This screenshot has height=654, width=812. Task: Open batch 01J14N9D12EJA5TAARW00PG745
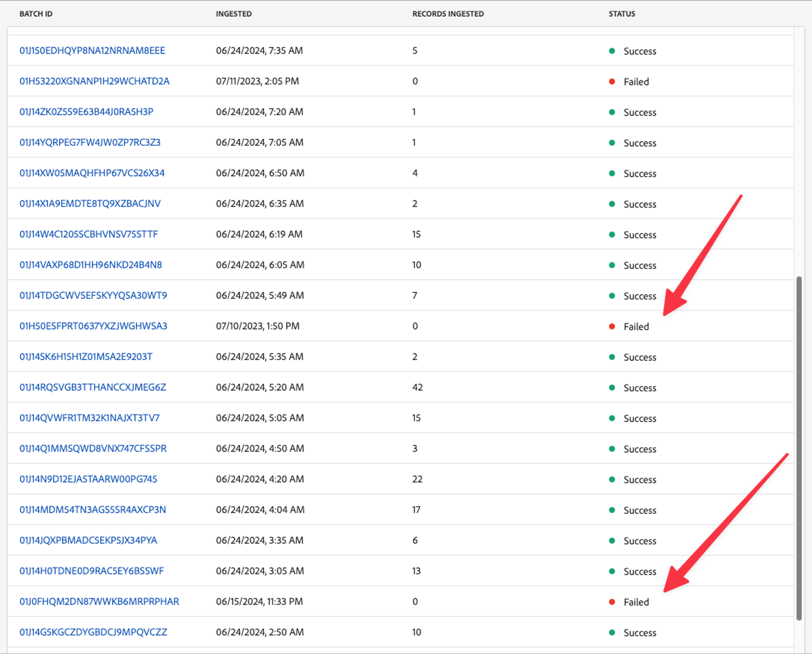tap(88, 479)
